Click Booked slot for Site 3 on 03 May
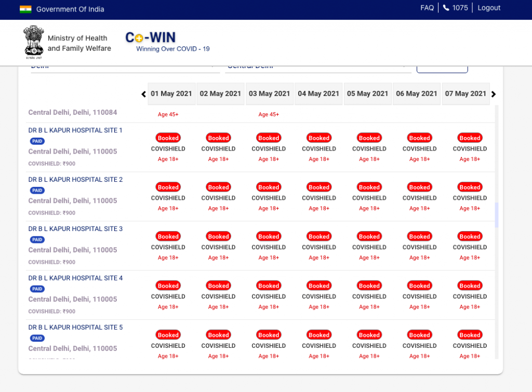 pos(269,236)
